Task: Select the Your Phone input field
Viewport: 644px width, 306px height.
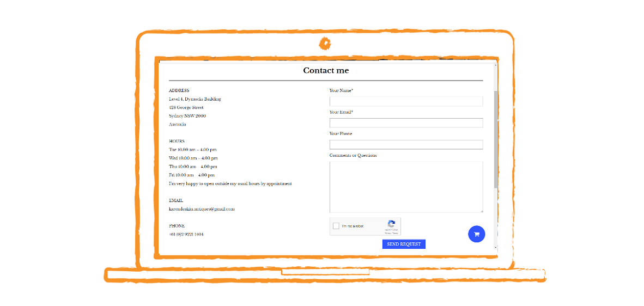Action: click(406, 144)
